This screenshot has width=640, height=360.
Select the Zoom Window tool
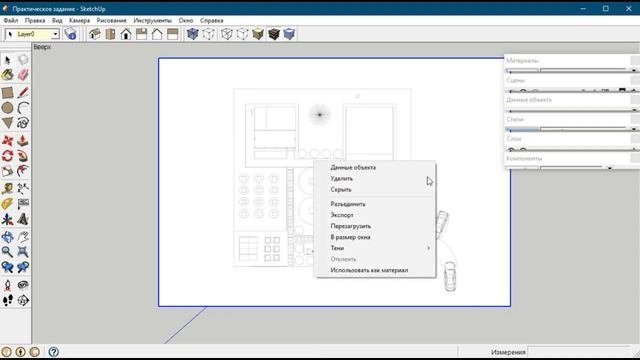[x=23, y=252]
